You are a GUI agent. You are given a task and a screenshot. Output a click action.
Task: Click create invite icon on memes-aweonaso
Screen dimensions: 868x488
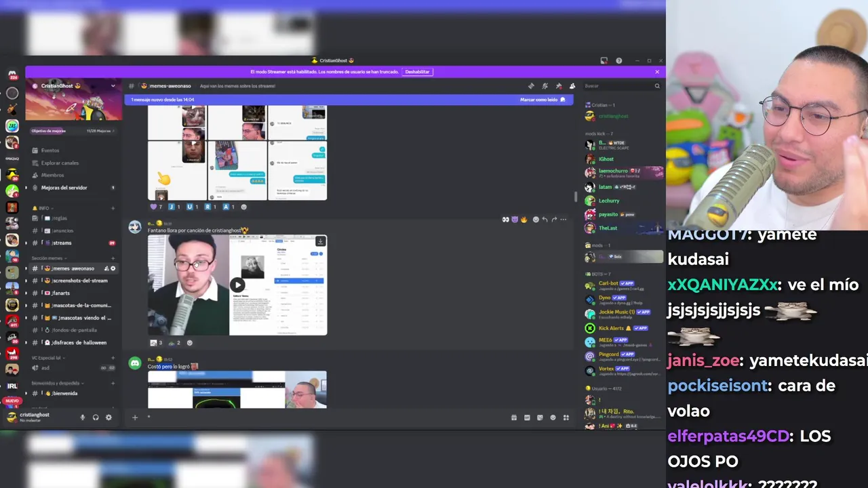[106, 268]
